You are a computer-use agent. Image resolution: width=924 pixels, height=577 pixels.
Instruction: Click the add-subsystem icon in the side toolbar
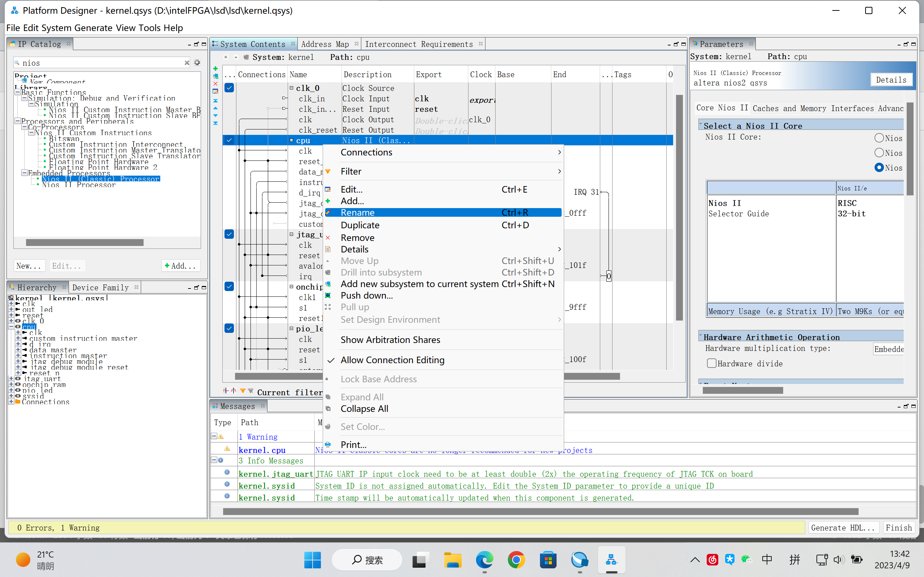(215, 76)
